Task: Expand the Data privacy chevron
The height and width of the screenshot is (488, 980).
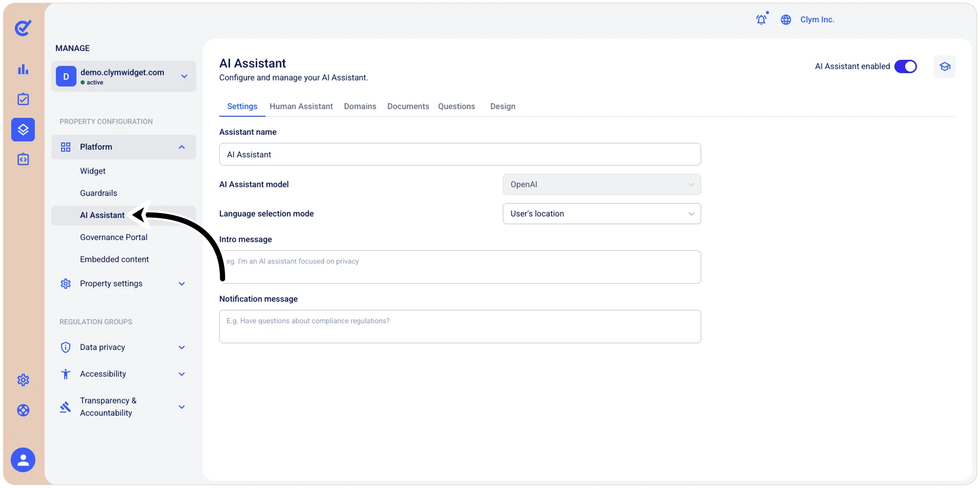Action: (181, 347)
